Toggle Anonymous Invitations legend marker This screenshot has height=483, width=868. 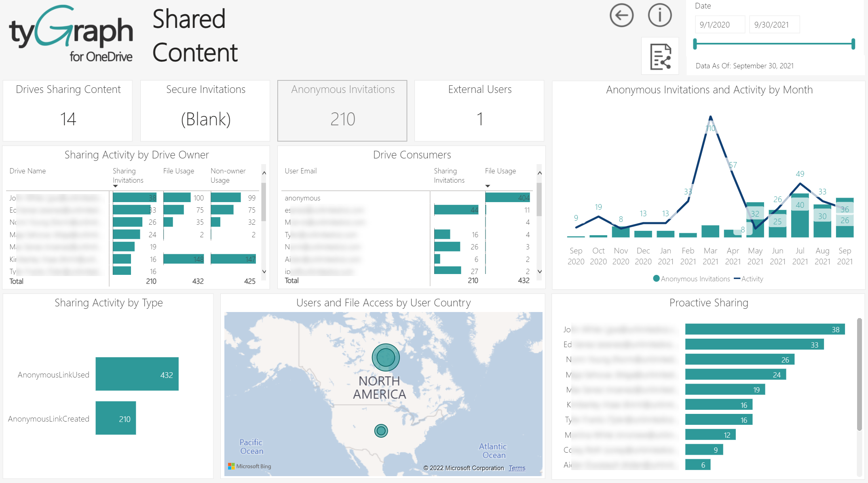[656, 278]
